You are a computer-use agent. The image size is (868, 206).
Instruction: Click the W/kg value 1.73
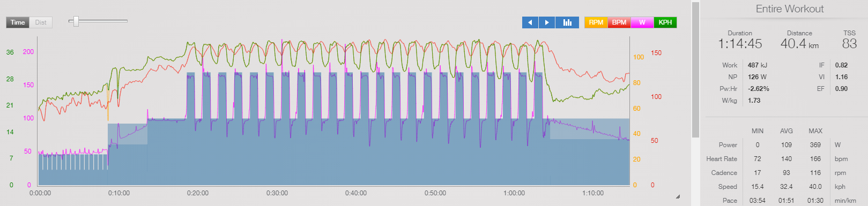[754, 101]
